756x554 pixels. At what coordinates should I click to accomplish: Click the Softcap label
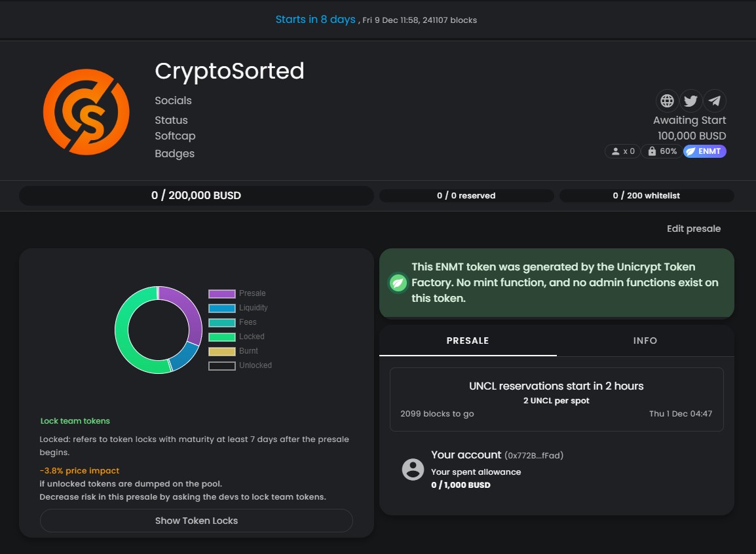tap(175, 136)
